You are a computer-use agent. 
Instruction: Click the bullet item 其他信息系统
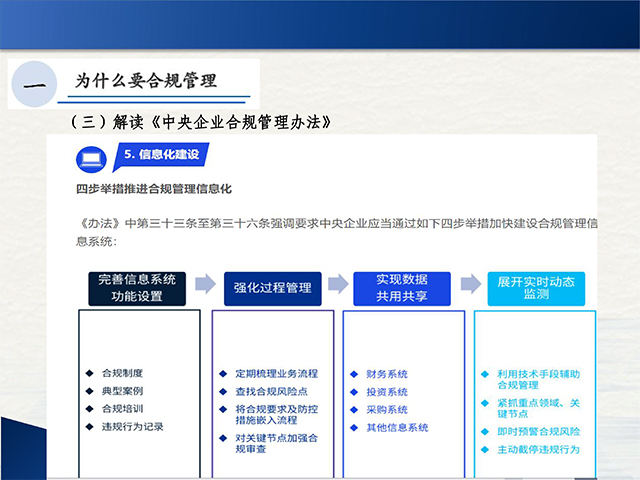pos(397,427)
